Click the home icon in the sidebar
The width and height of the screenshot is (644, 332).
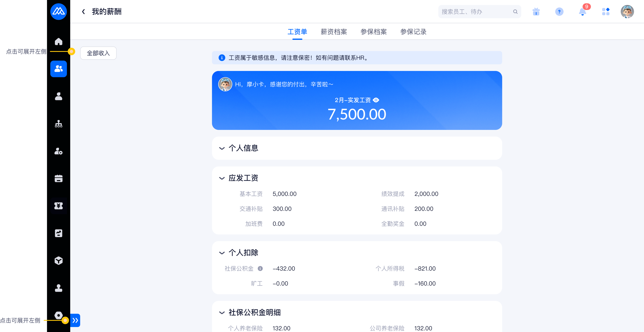58,41
